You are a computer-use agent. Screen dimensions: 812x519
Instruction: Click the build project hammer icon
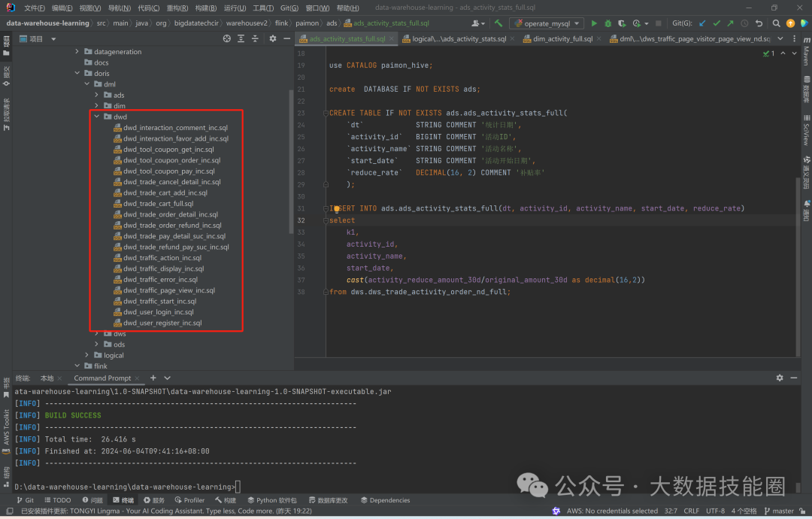[x=498, y=23]
